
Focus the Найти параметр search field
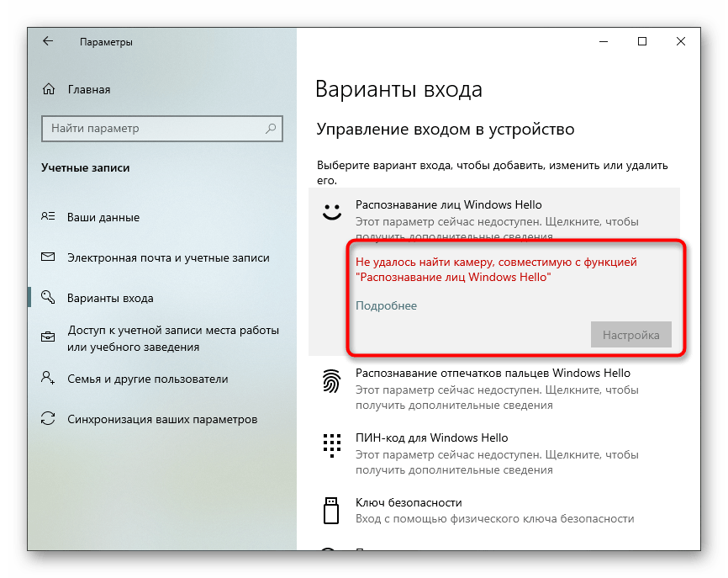click(162, 129)
